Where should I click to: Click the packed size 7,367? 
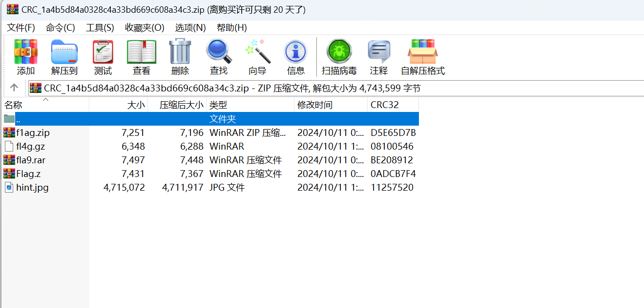[192, 174]
